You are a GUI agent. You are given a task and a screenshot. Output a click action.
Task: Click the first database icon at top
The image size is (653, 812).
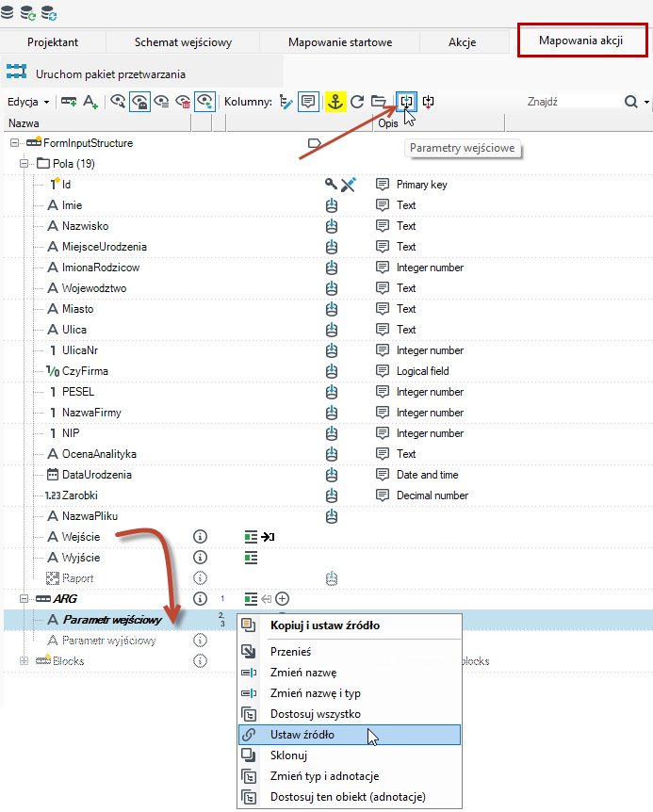point(8,11)
